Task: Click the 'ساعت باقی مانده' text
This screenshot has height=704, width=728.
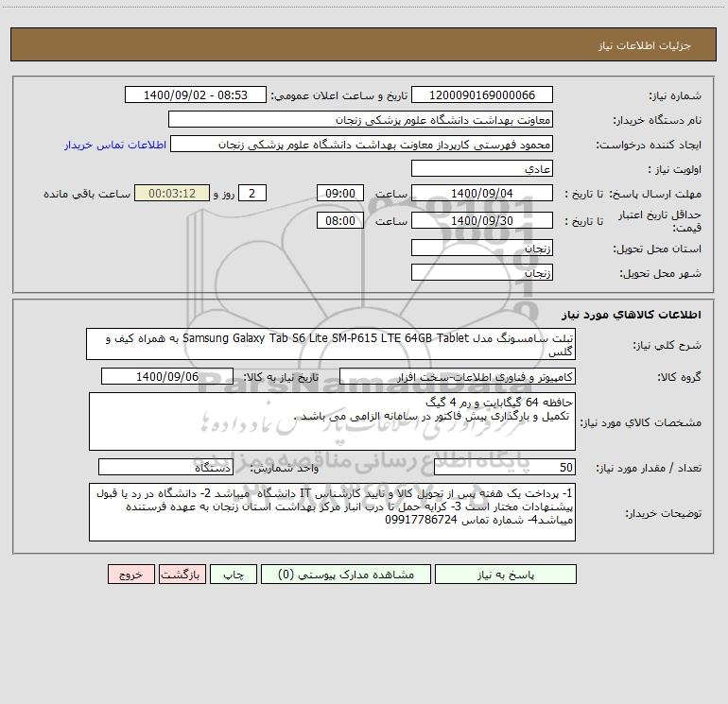Action: (87, 194)
